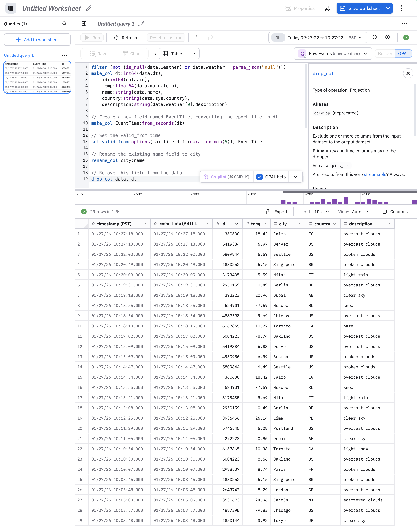Click the share arrow icon

point(327,9)
